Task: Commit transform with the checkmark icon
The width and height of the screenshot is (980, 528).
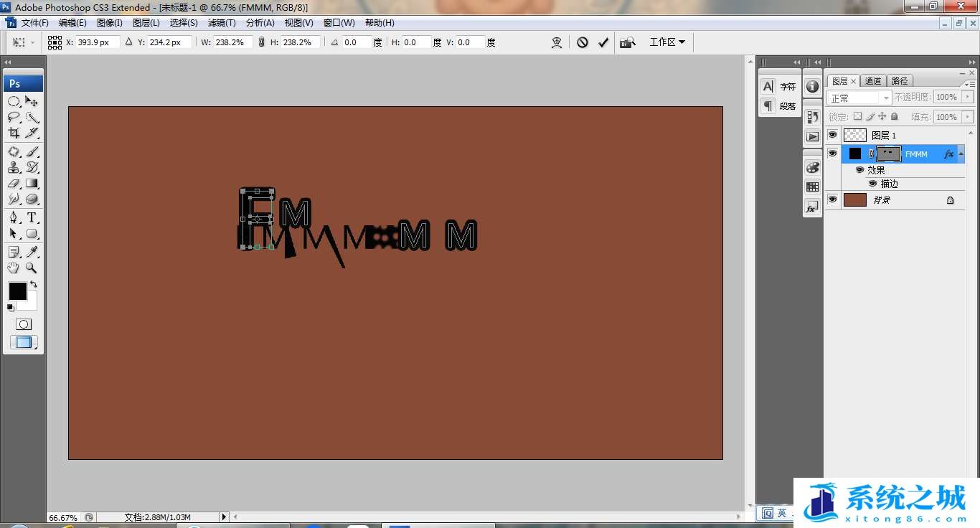Action: pos(603,42)
